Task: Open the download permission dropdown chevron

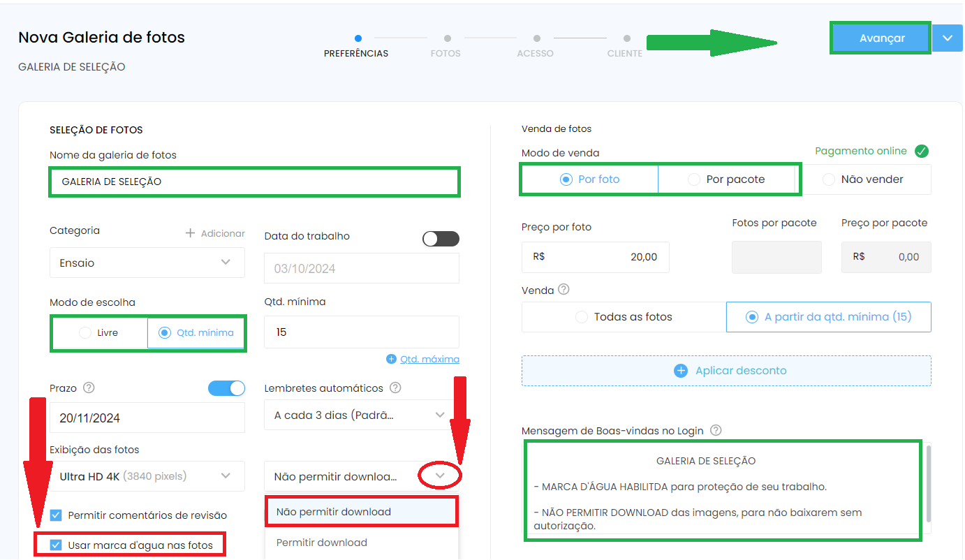Action: 440,476
